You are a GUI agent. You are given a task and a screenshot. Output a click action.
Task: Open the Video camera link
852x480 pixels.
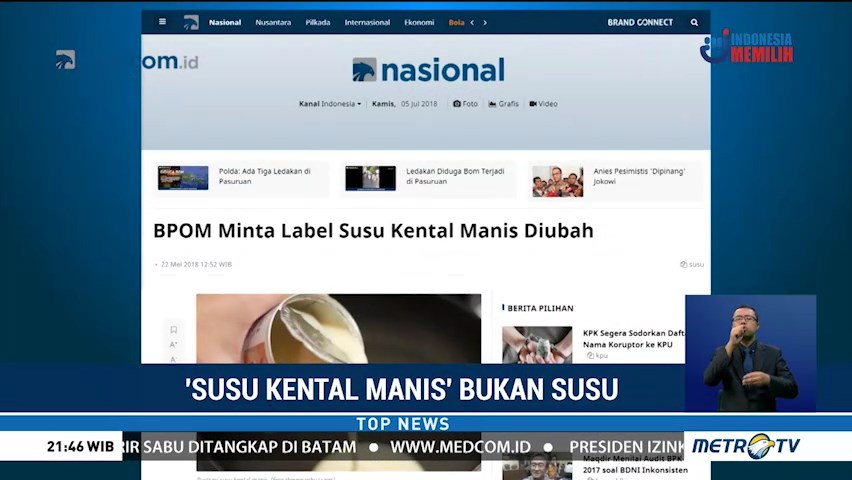click(x=543, y=104)
